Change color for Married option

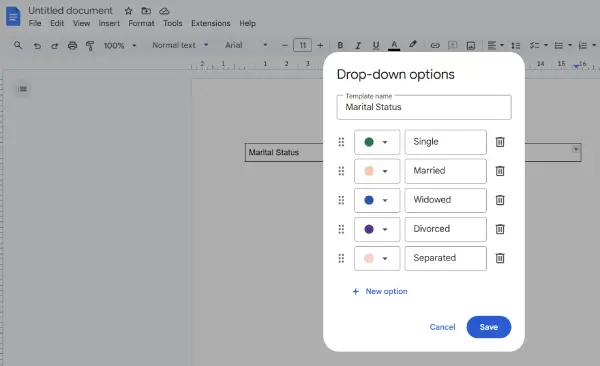[377, 171]
